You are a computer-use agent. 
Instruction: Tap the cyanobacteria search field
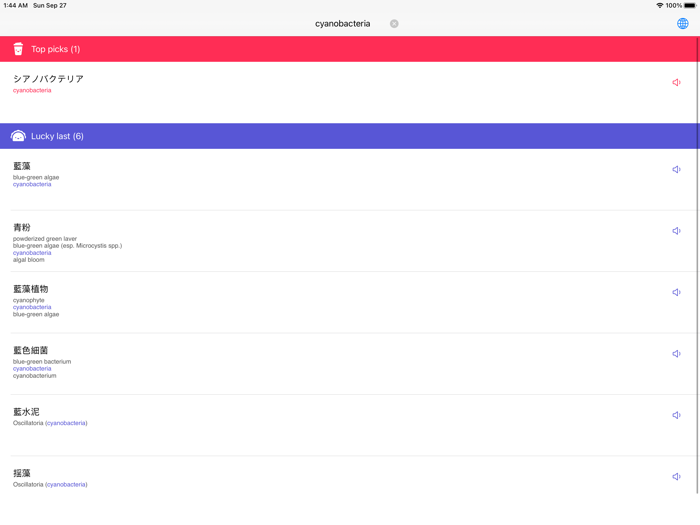pos(342,24)
